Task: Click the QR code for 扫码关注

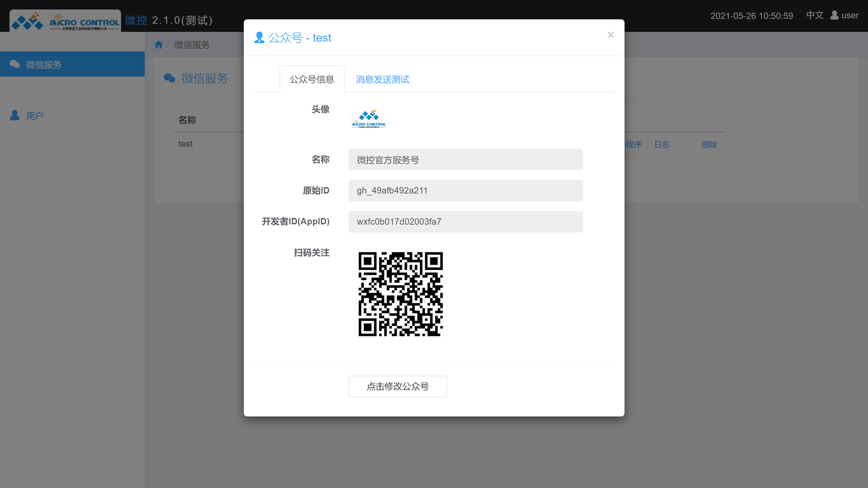Action: coord(401,295)
